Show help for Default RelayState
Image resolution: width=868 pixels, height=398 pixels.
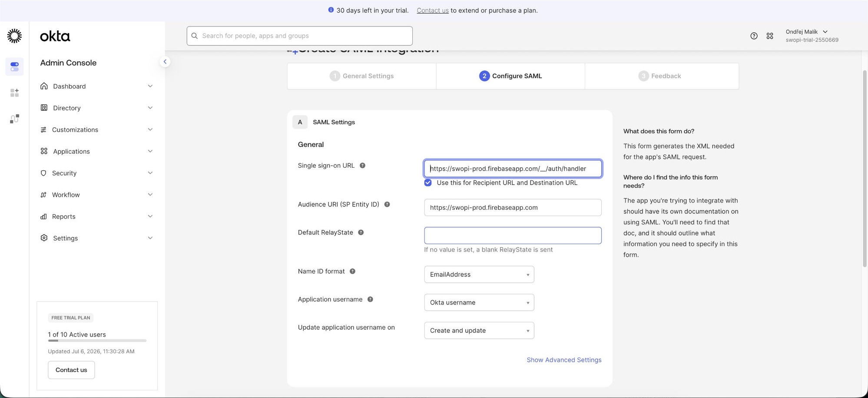point(361,232)
